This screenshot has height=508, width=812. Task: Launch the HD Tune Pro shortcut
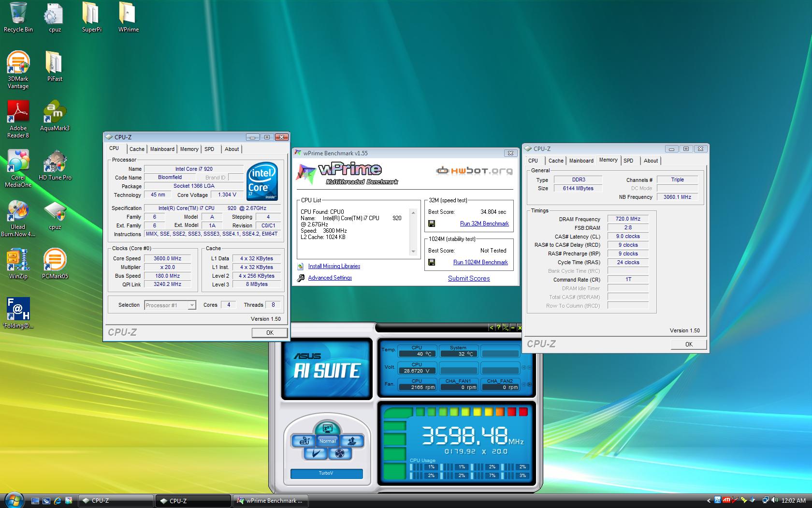click(x=55, y=165)
